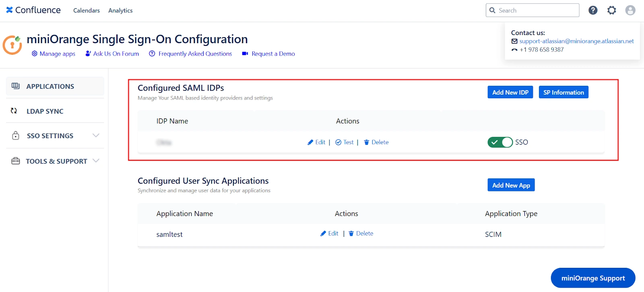This screenshot has width=644, height=292.
Task: Click the SP Information button
Action: [x=563, y=92]
